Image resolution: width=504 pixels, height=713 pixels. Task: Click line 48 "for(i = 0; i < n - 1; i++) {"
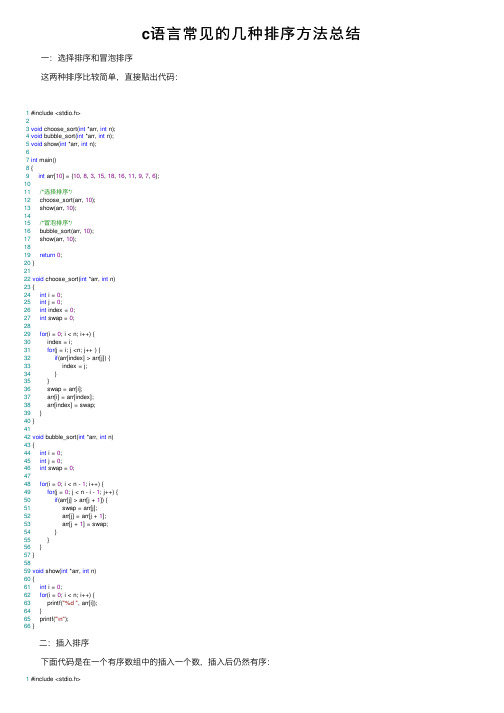[71, 484]
